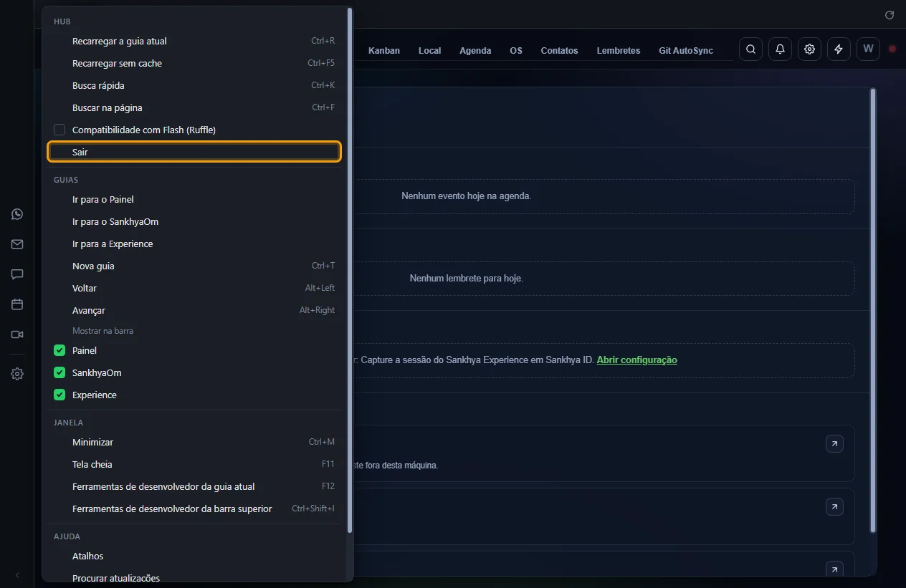
Task: Select Tela cheia under Janela
Action: (x=194, y=464)
